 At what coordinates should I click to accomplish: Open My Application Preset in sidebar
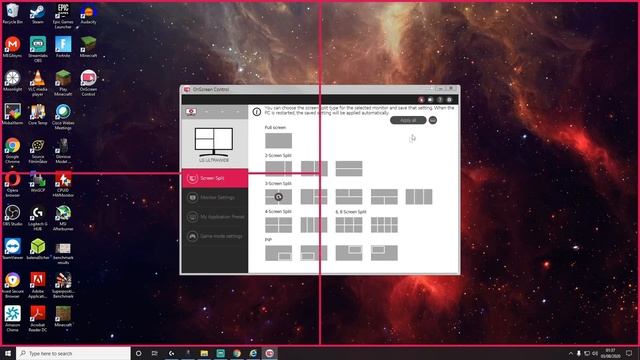coord(215,217)
